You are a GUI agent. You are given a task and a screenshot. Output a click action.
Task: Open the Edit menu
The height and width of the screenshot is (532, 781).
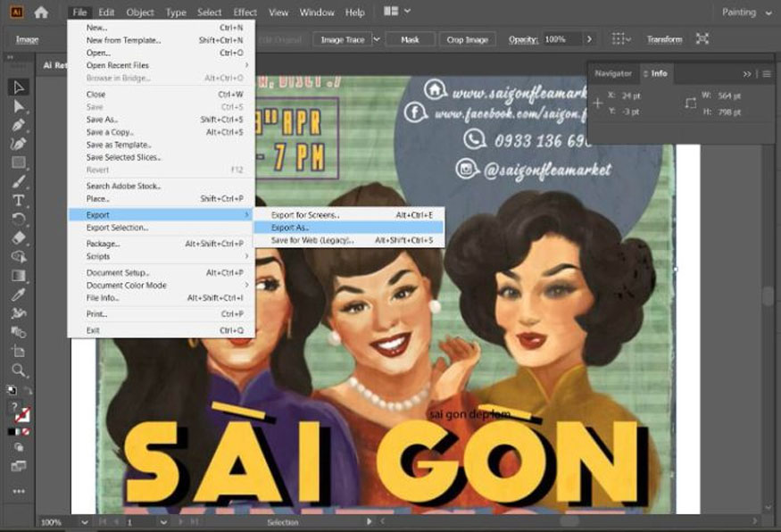[105, 12]
